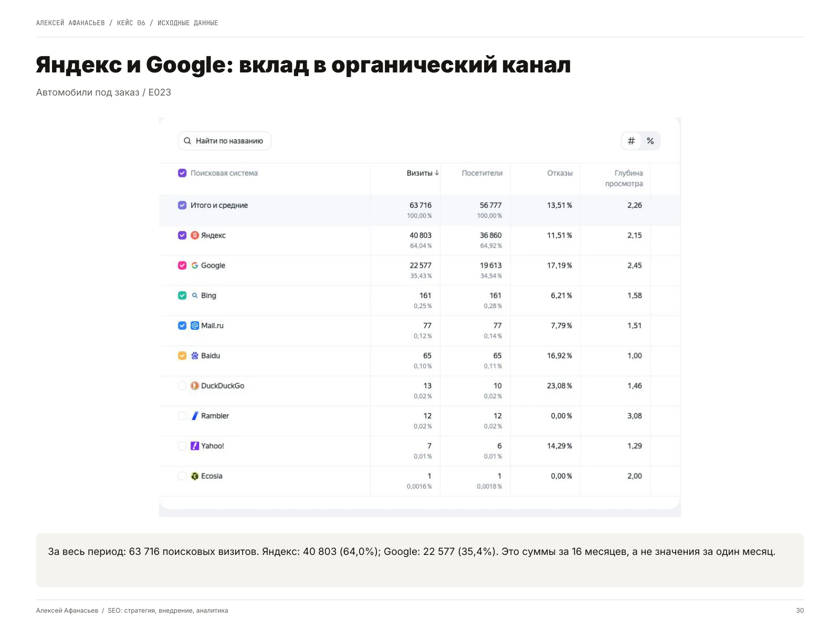The height and width of the screenshot is (630, 840).
Task: Click the Ecosia logo icon
Action: (x=195, y=476)
